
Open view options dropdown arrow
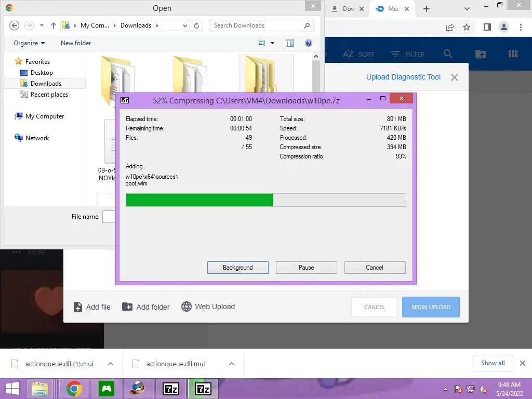click(x=272, y=43)
